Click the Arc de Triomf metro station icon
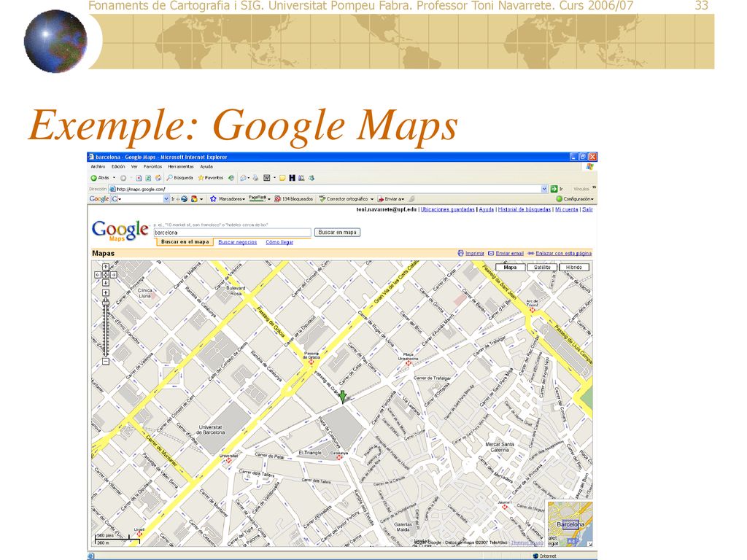 (x=533, y=310)
